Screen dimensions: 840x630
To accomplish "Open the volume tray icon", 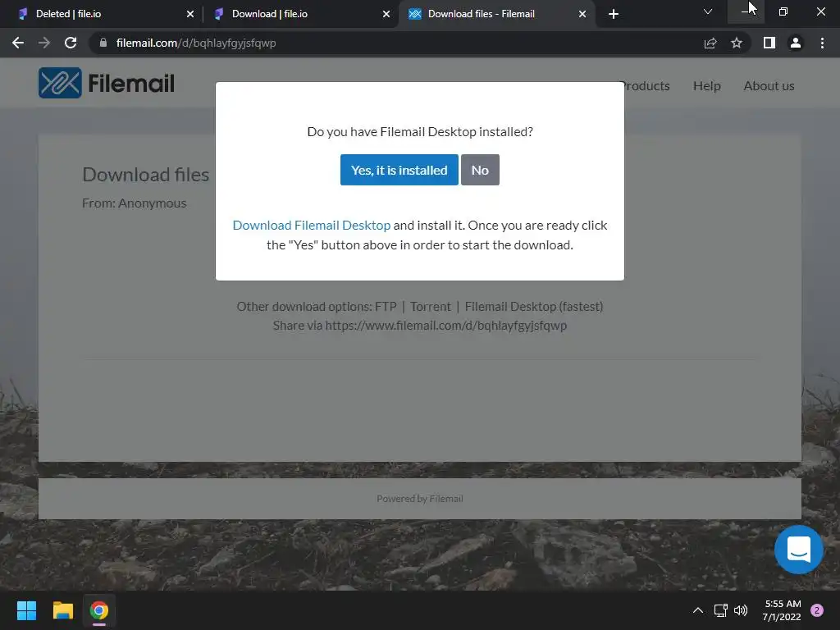I will point(741,610).
